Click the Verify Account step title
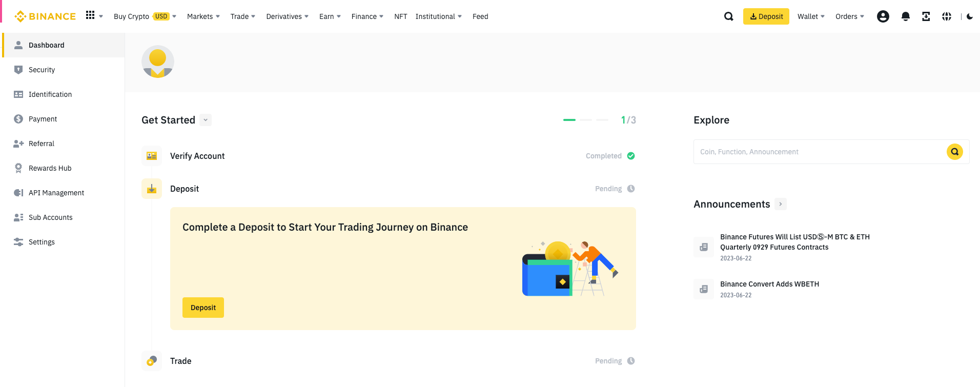The height and width of the screenshot is (387, 980). point(197,156)
